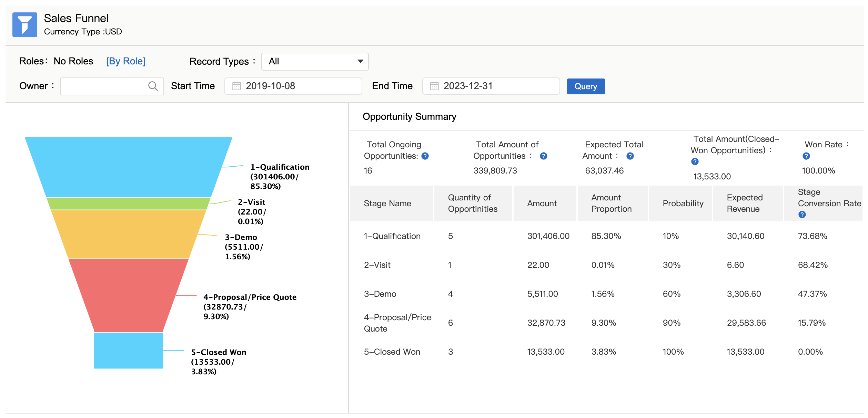
Task: Click help icon under Total Amount Closed-Won
Action: (695, 162)
